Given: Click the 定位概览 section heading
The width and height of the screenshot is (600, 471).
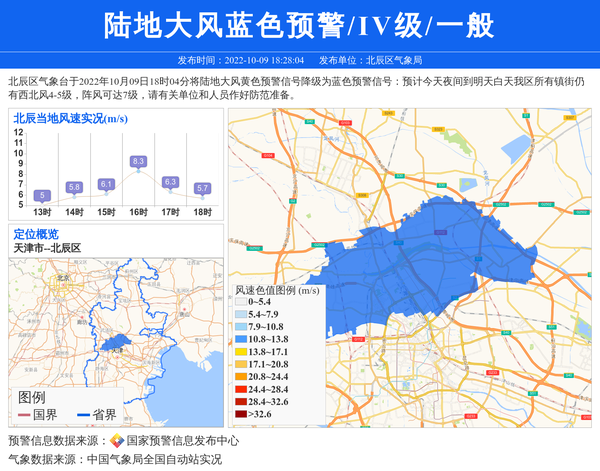Looking at the screenshot, I should coord(37,234).
